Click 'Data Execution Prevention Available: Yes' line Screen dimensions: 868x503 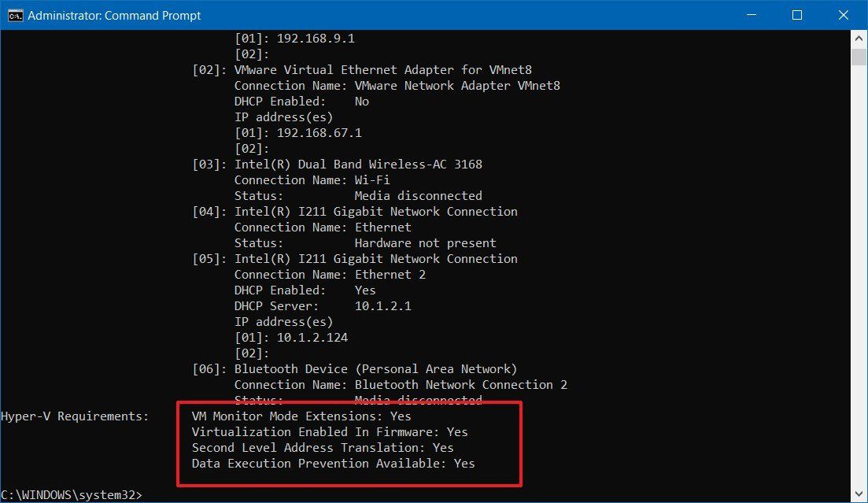click(x=333, y=463)
